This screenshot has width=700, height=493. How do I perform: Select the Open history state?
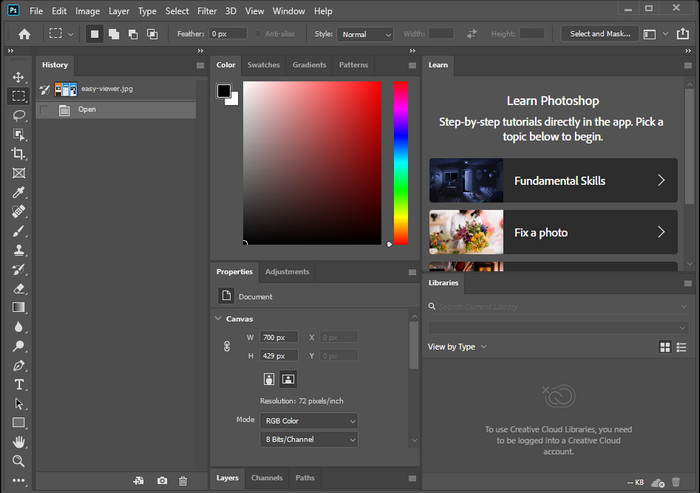[x=116, y=110]
